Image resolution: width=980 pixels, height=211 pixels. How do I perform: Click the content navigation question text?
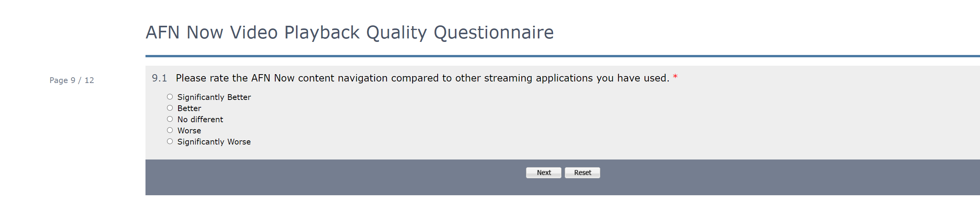point(422,78)
